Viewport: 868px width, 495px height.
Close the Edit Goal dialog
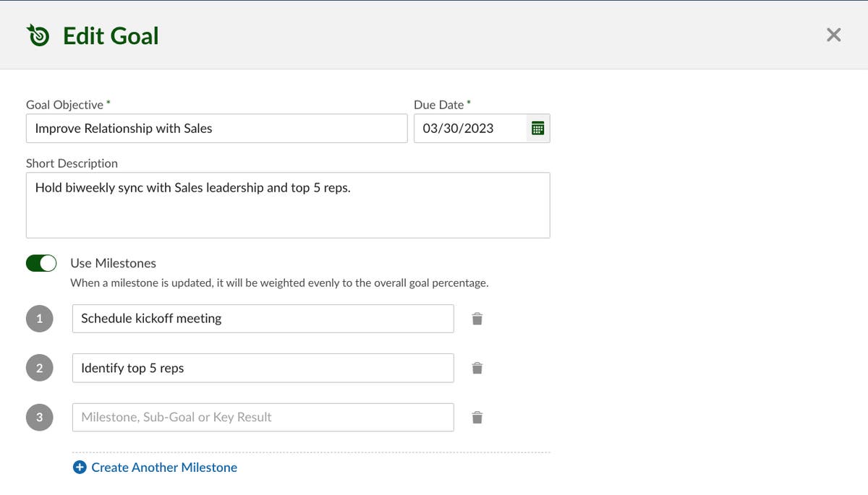(x=833, y=34)
